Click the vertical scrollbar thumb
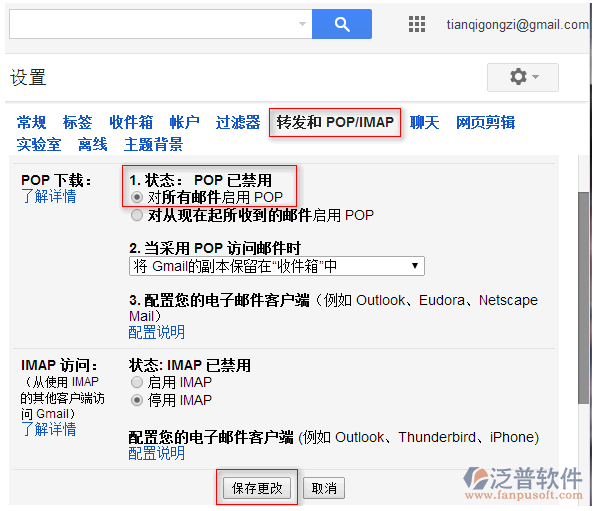 [584, 298]
